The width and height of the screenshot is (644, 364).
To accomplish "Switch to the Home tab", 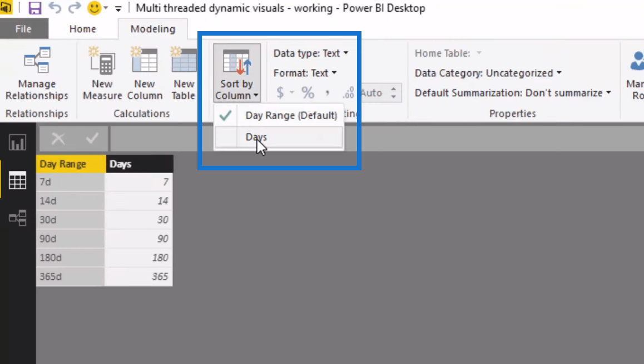I will click(x=82, y=29).
